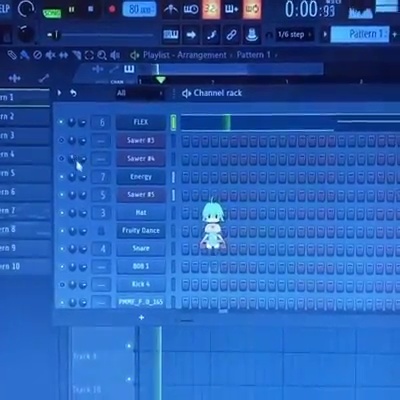Enable the first step of Kick 4
Screen dimensions: 400x400
186,285
